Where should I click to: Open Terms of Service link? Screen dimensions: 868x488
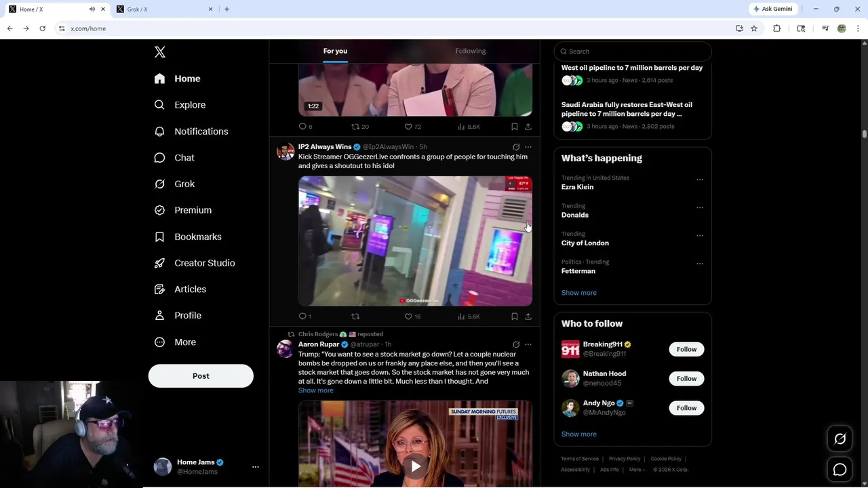click(580, 459)
